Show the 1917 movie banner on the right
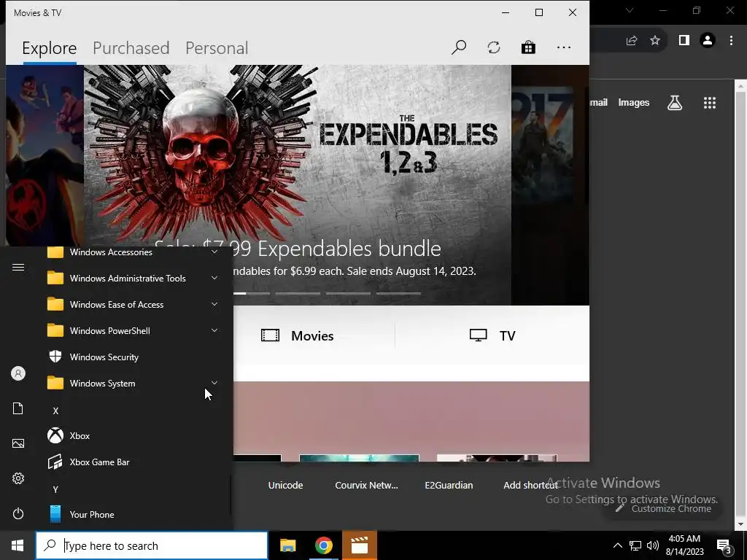Screen dimensions: 747x560 click(x=550, y=184)
